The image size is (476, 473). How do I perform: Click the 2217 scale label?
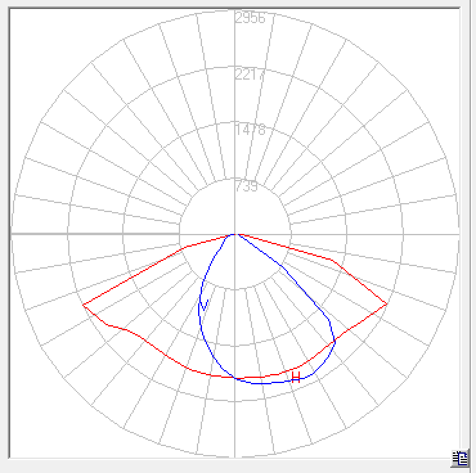pos(250,75)
